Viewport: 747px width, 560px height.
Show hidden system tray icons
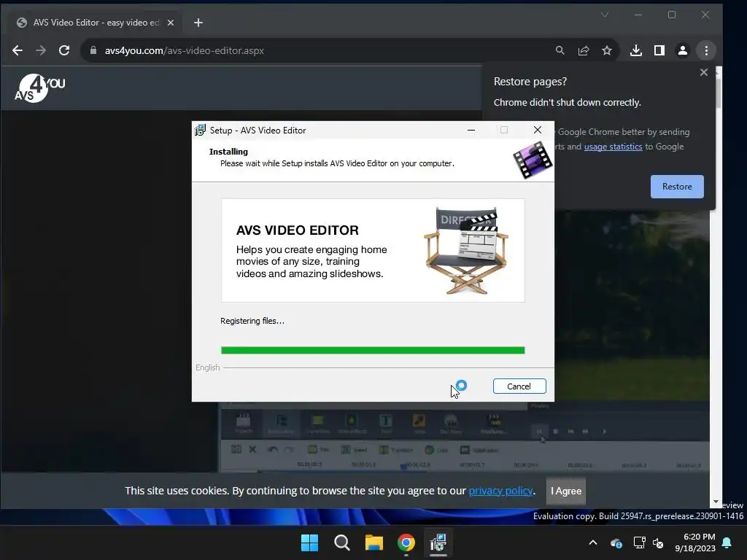point(593,542)
